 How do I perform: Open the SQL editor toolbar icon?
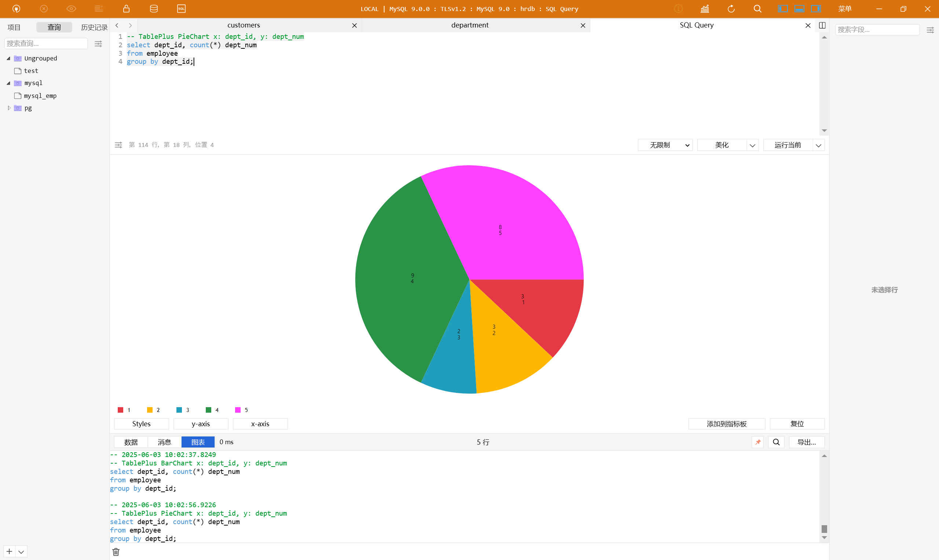(181, 9)
